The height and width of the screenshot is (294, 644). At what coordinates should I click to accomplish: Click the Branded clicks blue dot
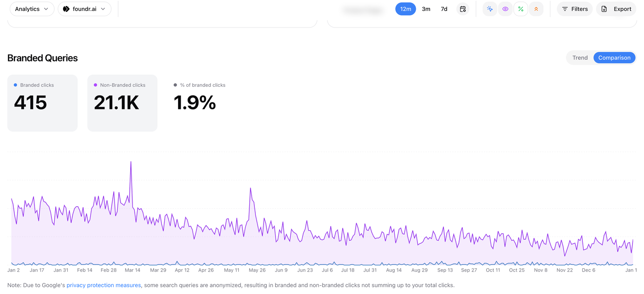click(16, 85)
